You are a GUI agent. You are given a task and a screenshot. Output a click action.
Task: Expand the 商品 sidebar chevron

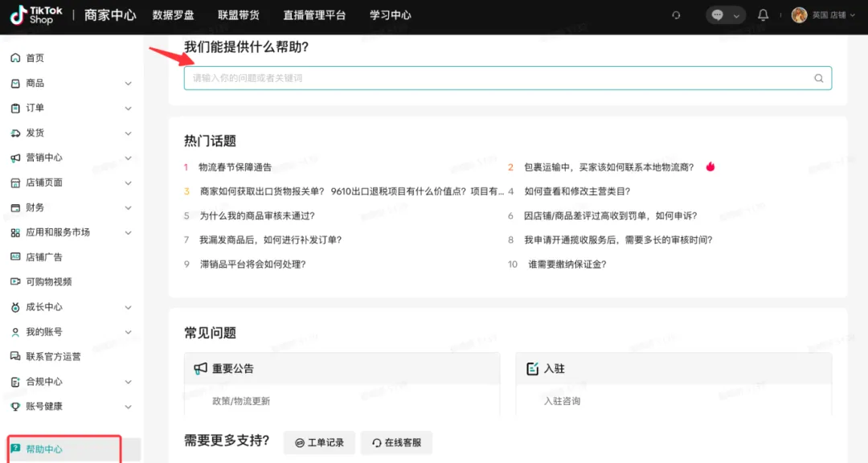click(x=128, y=84)
